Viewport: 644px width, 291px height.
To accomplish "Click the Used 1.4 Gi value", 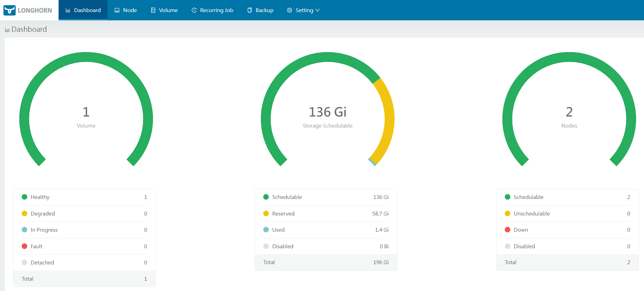I will 382,230.
